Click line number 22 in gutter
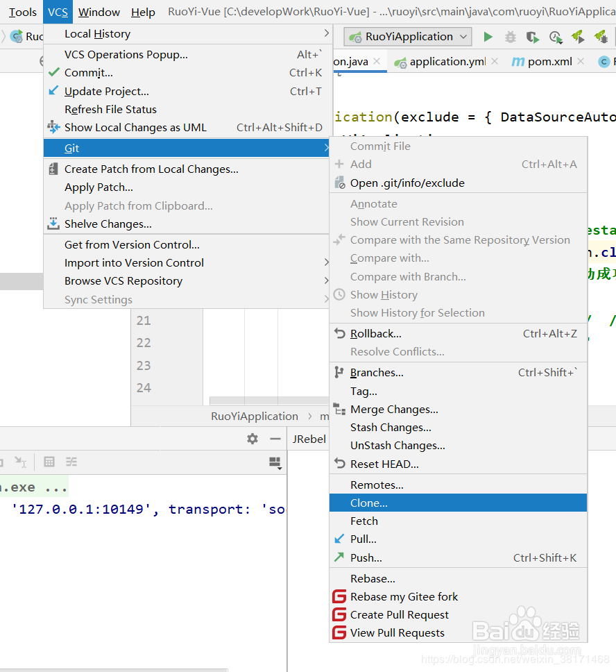This screenshot has width=616, height=672. 144,343
